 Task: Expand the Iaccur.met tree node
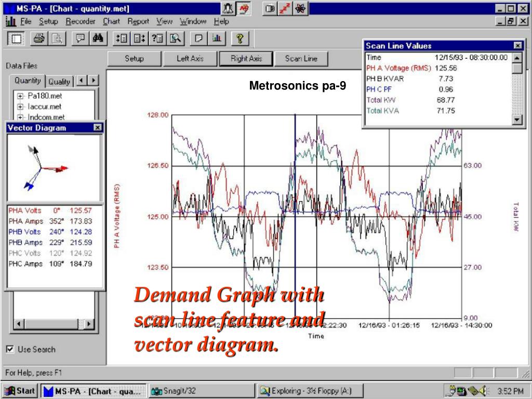tap(20, 107)
